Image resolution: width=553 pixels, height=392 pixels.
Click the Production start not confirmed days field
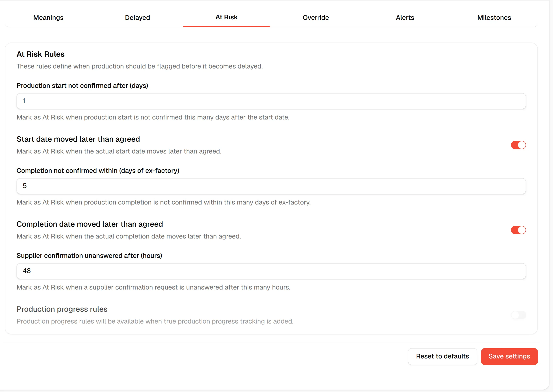271,101
